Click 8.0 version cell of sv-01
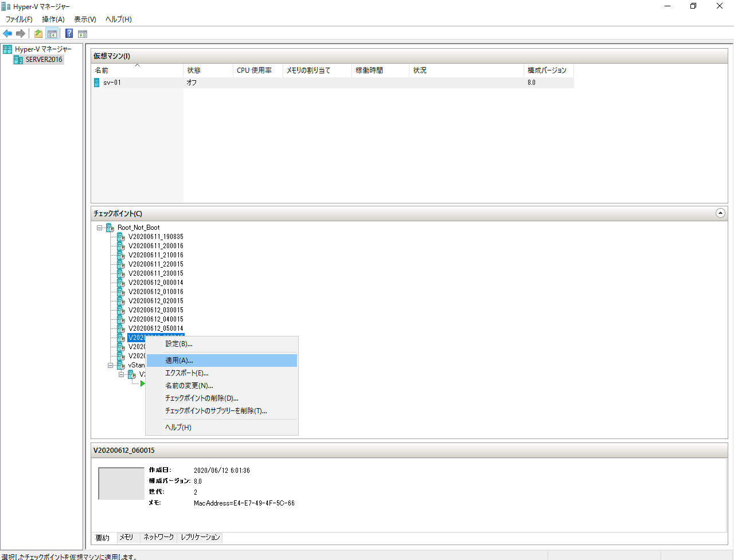The width and height of the screenshot is (734, 560). point(532,83)
